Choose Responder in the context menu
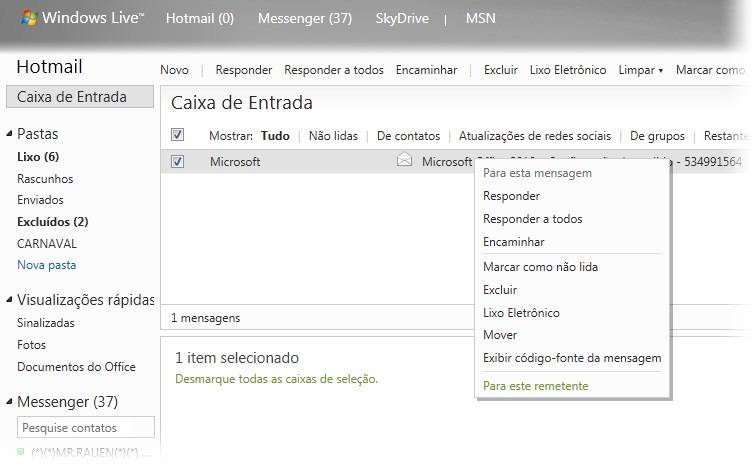This screenshot has width=755, height=467. (511, 196)
